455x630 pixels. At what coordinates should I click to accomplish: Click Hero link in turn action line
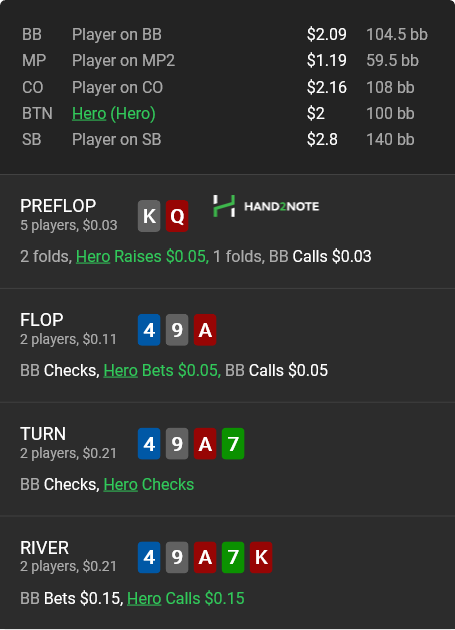pos(121,485)
